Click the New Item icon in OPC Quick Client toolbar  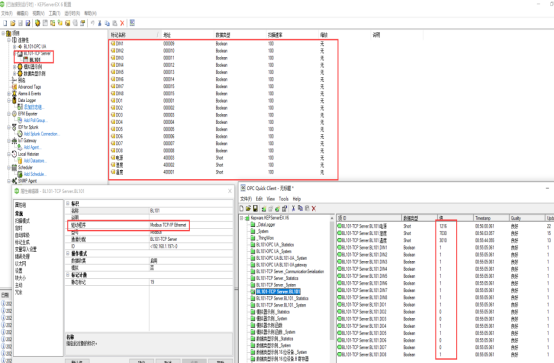(x=277, y=209)
